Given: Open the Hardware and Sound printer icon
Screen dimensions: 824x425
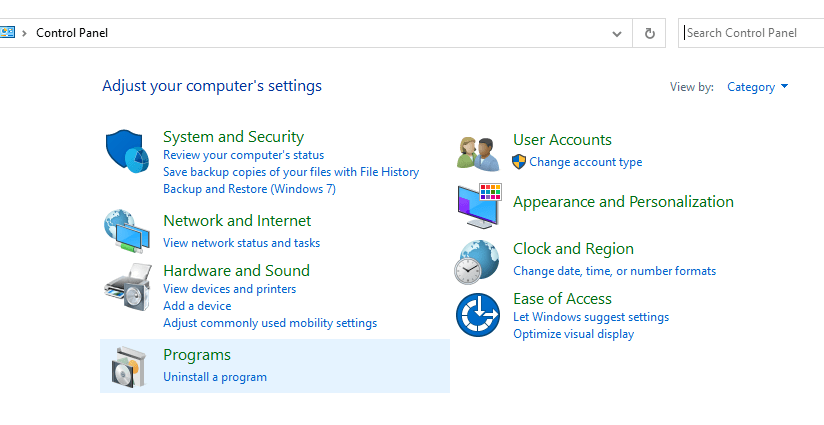Looking at the screenshot, I should pos(128,287).
